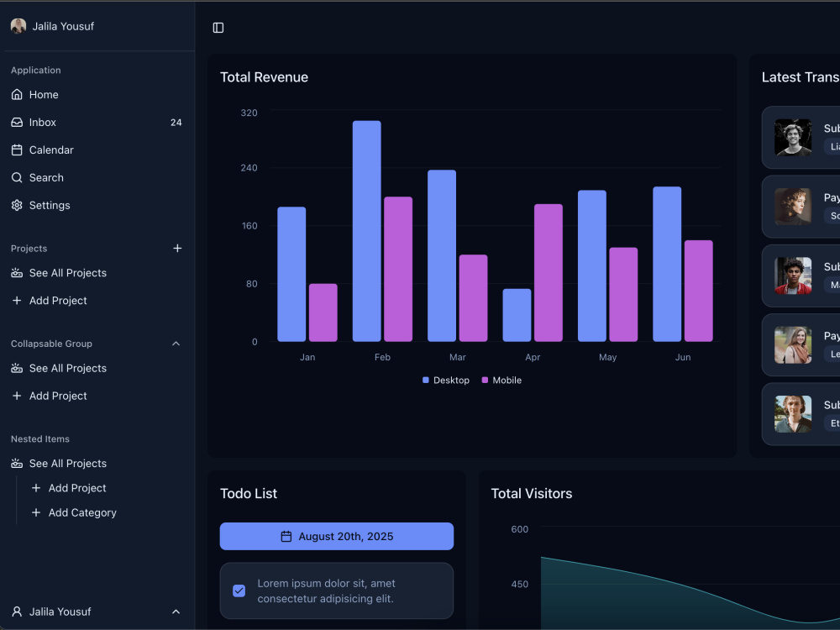Click the user icon in sidebar footer

click(17, 612)
